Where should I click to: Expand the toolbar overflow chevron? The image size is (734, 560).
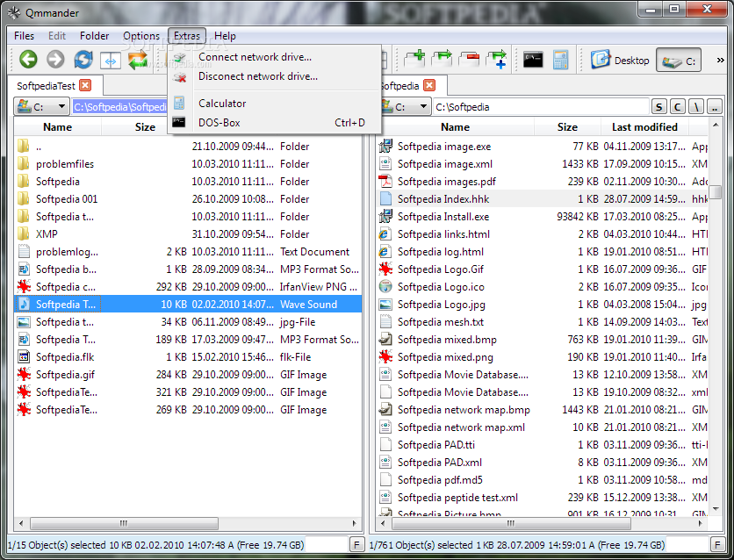tap(721, 61)
